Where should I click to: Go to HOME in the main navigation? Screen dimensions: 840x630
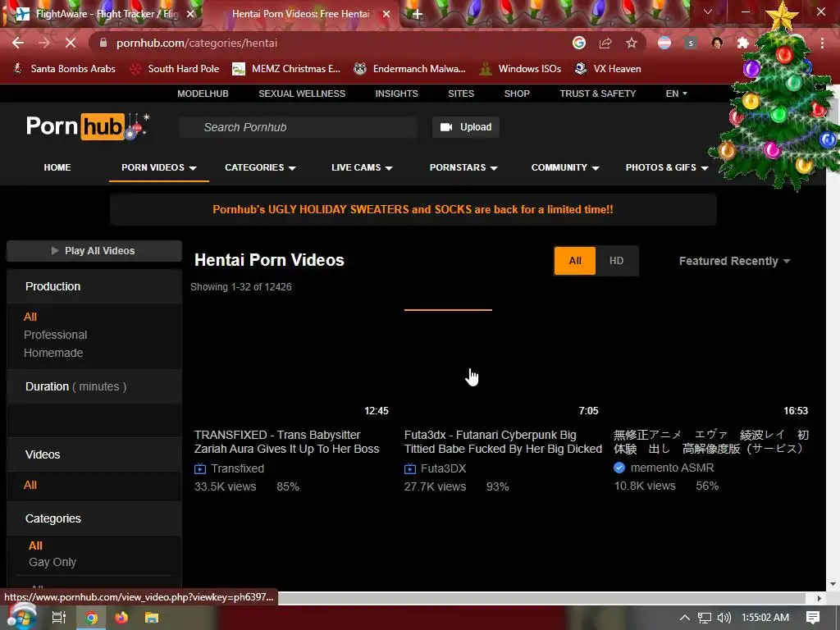(57, 167)
